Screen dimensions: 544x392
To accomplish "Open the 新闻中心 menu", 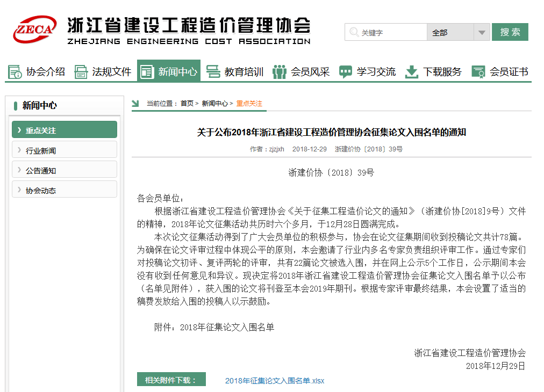I will pyautogui.click(x=169, y=71).
